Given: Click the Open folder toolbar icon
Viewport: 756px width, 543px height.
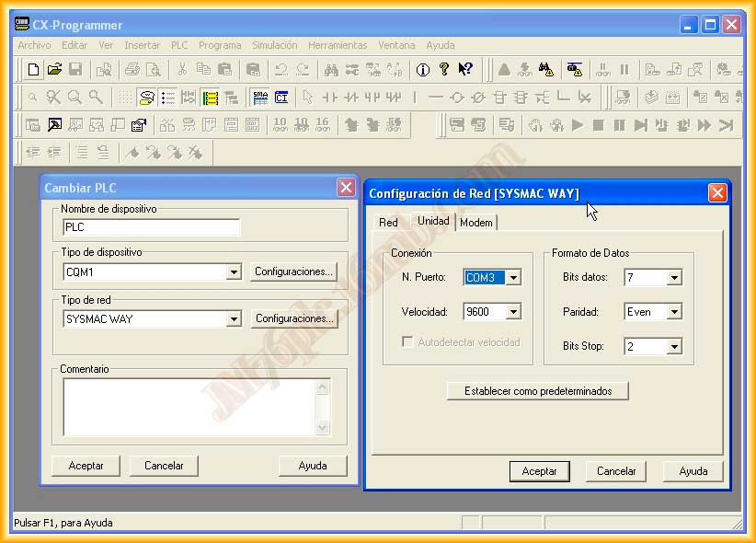Looking at the screenshot, I should point(54,69).
